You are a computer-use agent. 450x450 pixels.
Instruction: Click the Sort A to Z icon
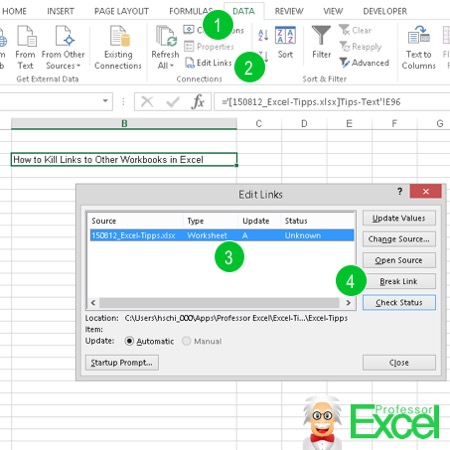tap(263, 35)
